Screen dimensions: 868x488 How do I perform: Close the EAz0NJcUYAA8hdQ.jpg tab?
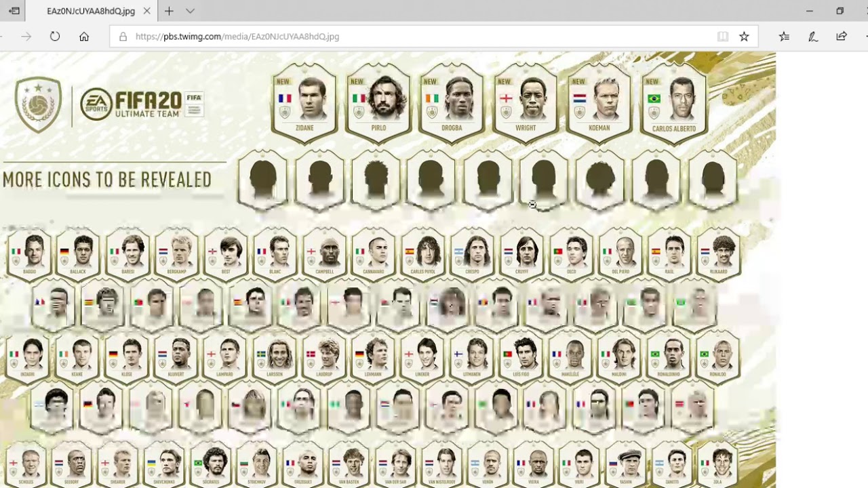[x=147, y=11]
